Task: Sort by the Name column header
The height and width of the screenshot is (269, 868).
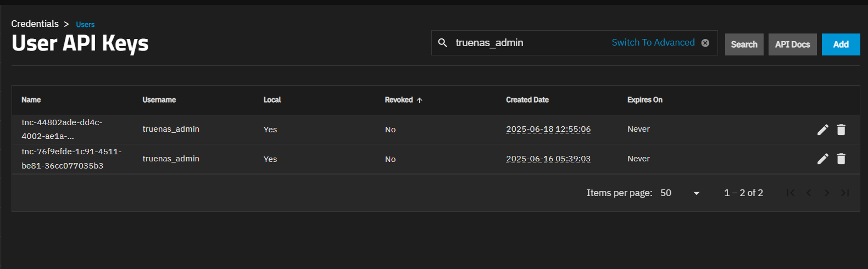Action: point(31,100)
